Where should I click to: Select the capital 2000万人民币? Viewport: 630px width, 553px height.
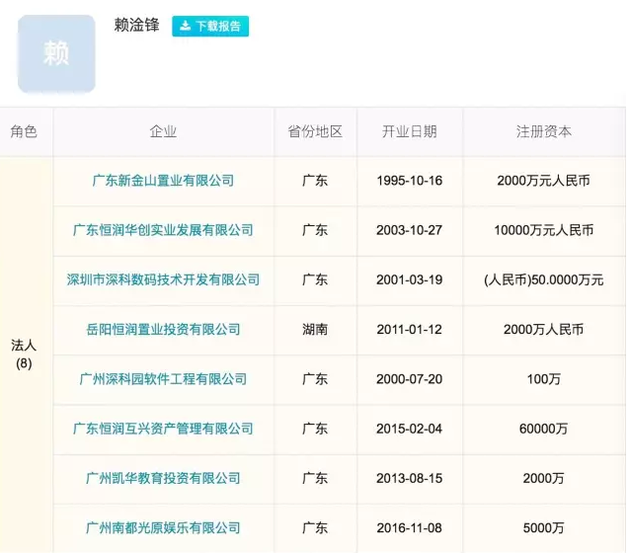coord(544,330)
